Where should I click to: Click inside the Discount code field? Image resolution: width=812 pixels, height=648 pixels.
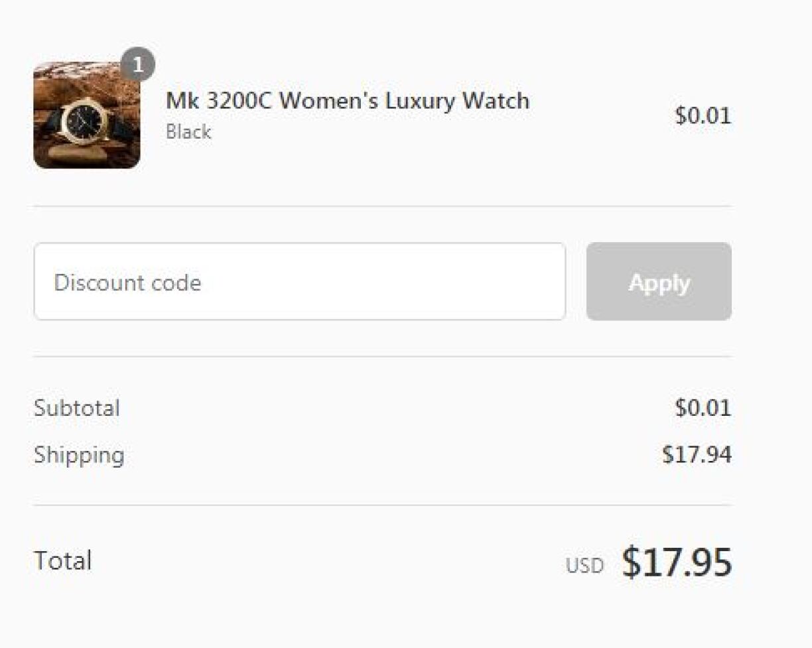pos(299,281)
